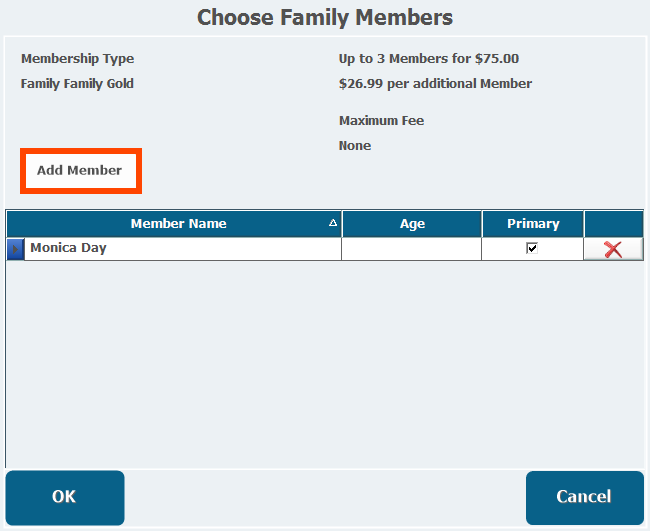Click the blank header above the delete column
The image size is (650, 531).
(x=614, y=224)
